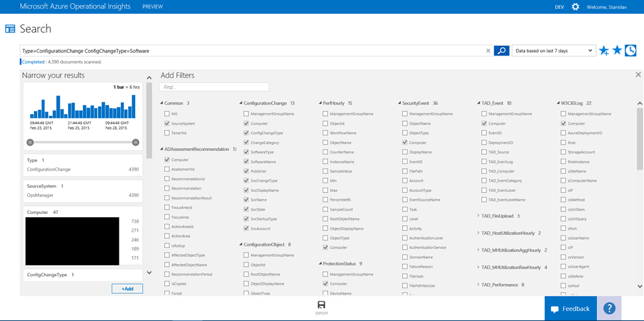Viewport: 644px width, 321px height.
Task: Save search with star-plus icon
Action: tap(604, 51)
